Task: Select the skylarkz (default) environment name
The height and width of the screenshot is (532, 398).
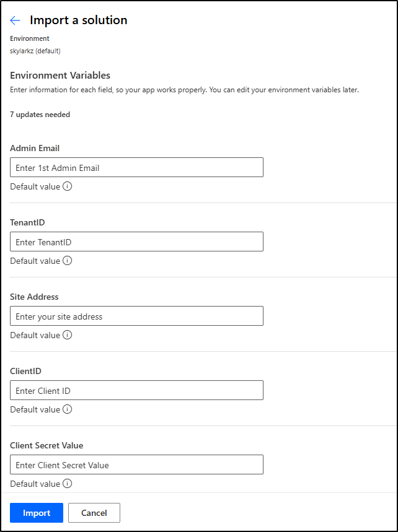Action: coord(35,51)
